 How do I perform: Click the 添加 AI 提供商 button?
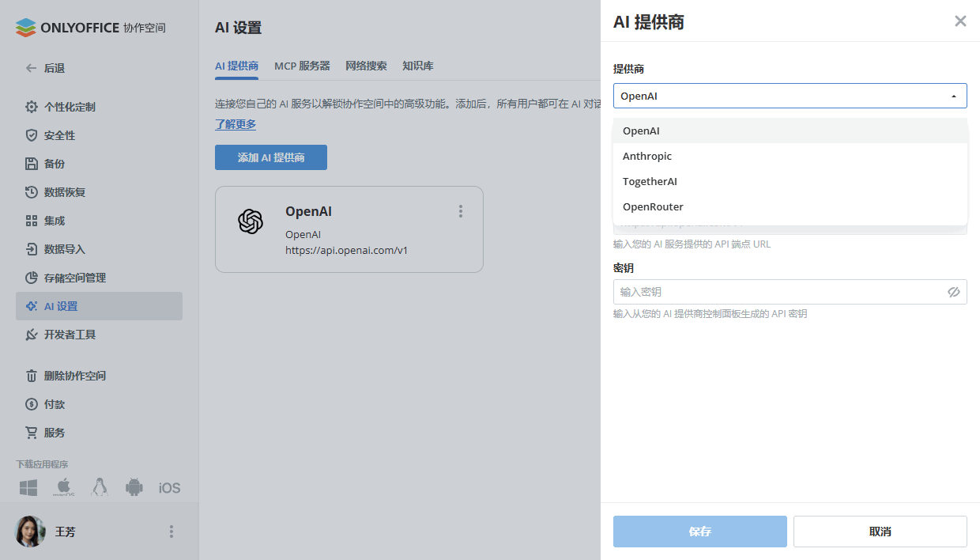(270, 157)
